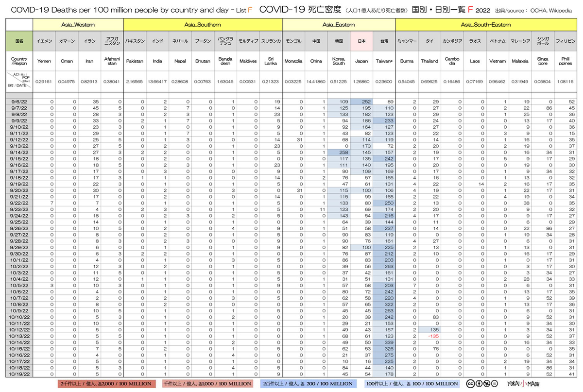Viewport: 583px width, 392px height.
Task: Click India's population value 13.66417
Action: [x=157, y=82]
